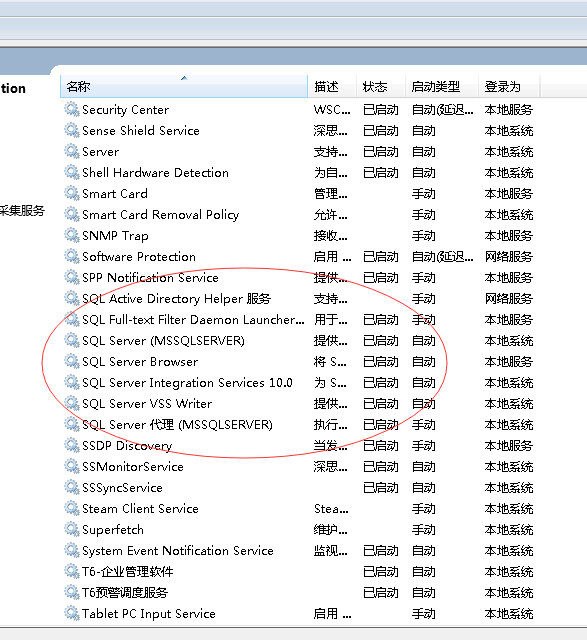Image resolution: width=587 pixels, height=640 pixels.
Task: Select the SQL Server (MSSQLSERVER) service row
Action: [x=298, y=341]
